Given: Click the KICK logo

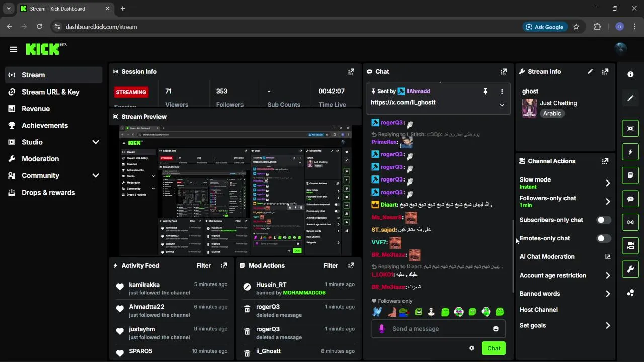Looking at the screenshot, I should pos(46,49).
